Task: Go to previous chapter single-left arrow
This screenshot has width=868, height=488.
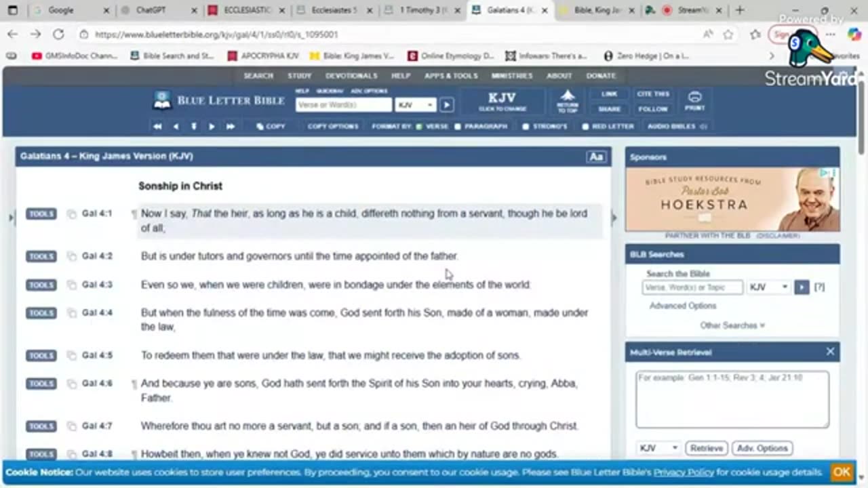Action: click(176, 127)
